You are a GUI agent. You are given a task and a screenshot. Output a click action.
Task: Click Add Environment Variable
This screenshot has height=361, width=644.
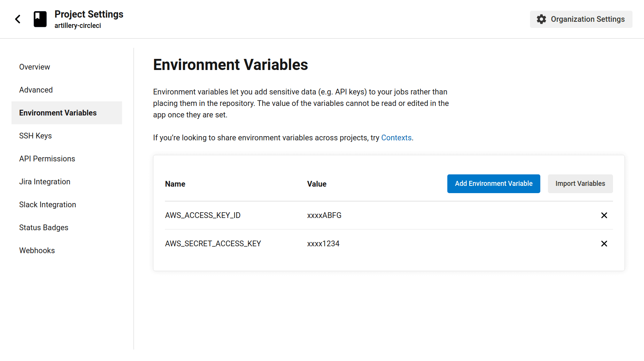click(493, 184)
